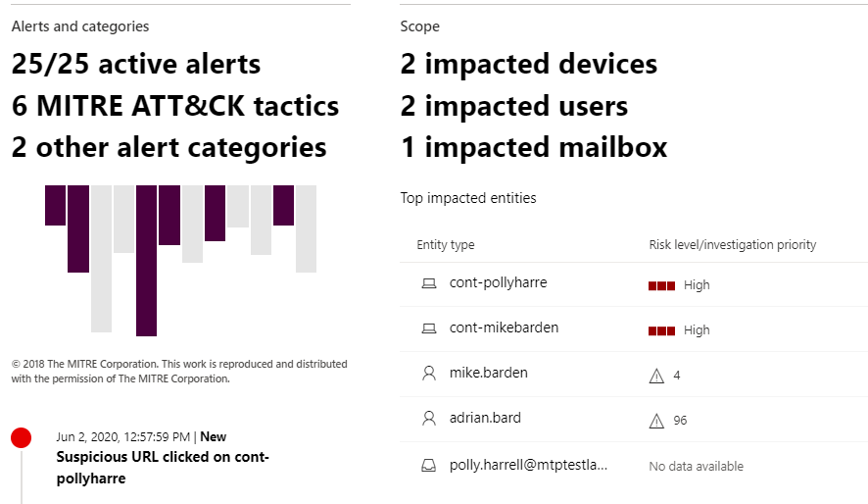This screenshot has height=504, width=868.
Task: Click the mailbox icon beside polly.harrell
Action: [x=428, y=465]
